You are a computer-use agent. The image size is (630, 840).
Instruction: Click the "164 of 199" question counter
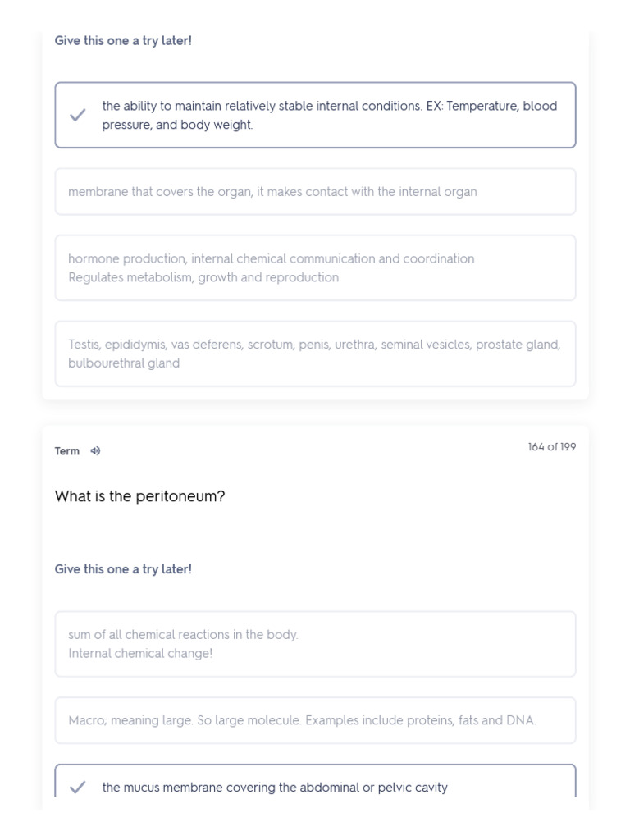551,447
